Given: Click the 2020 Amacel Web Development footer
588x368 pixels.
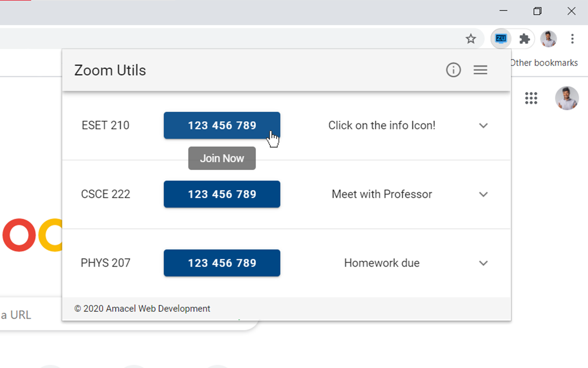Looking at the screenshot, I should [142, 309].
